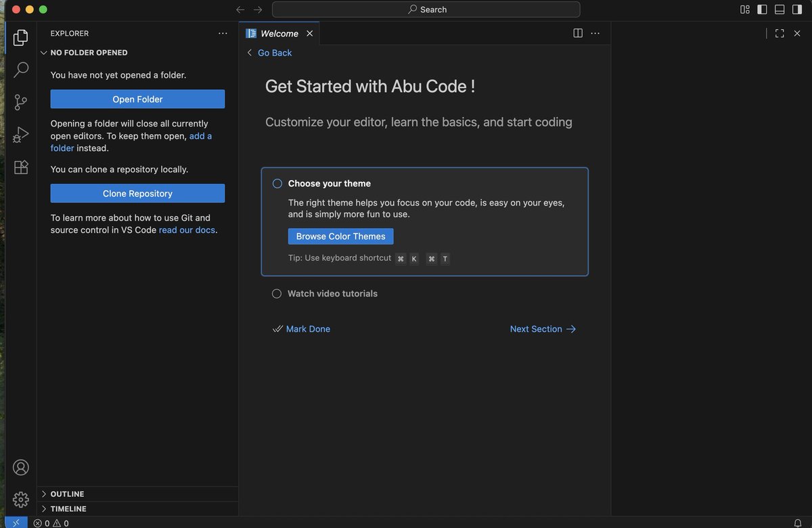The image size is (812, 528).
Task: Show errors and warnings in status bar
Action: point(51,523)
